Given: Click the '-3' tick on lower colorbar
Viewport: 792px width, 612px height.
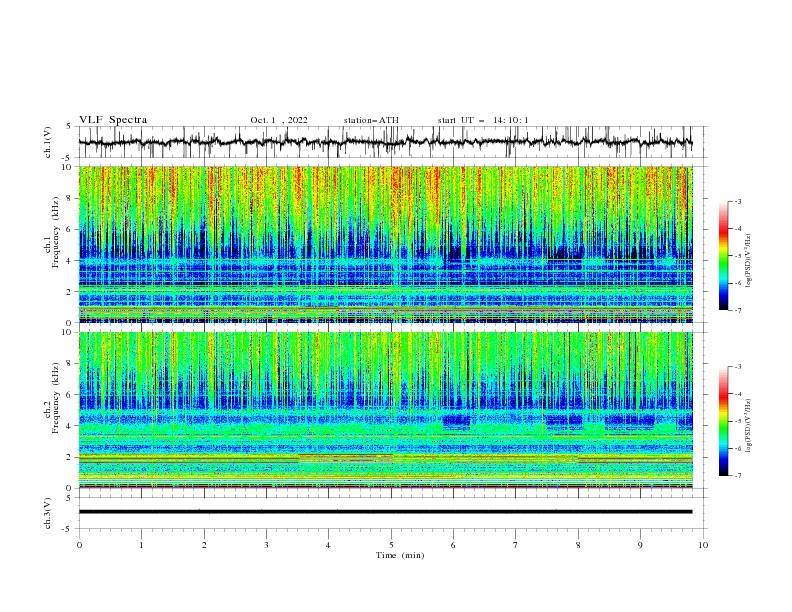Looking at the screenshot, I should (737, 367).
